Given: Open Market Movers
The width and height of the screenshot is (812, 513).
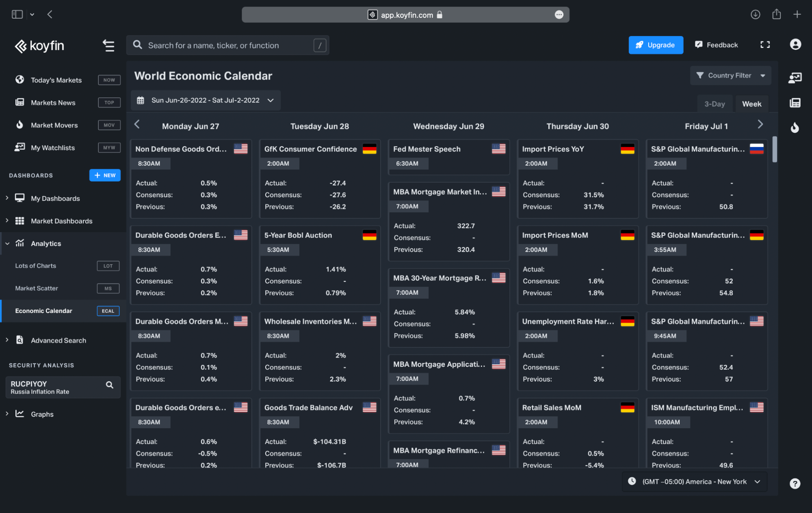Looking at the screenshot, I should tap(54, 125).
